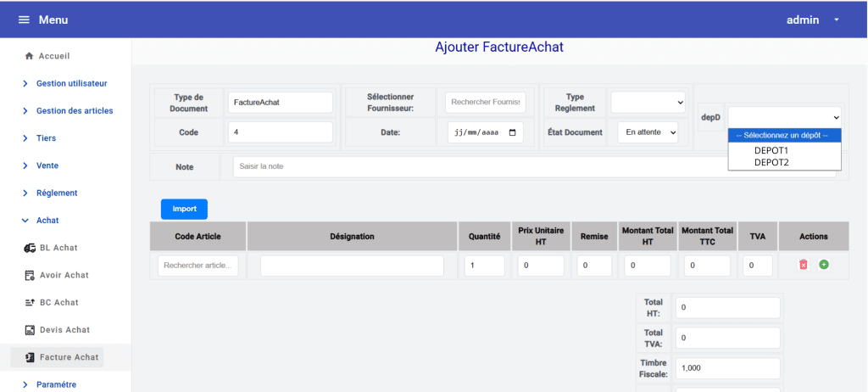The width and height of the screenshot is (868, 392).
Task: Open the Facture Achat sidebar link
Action: [69, 357]
